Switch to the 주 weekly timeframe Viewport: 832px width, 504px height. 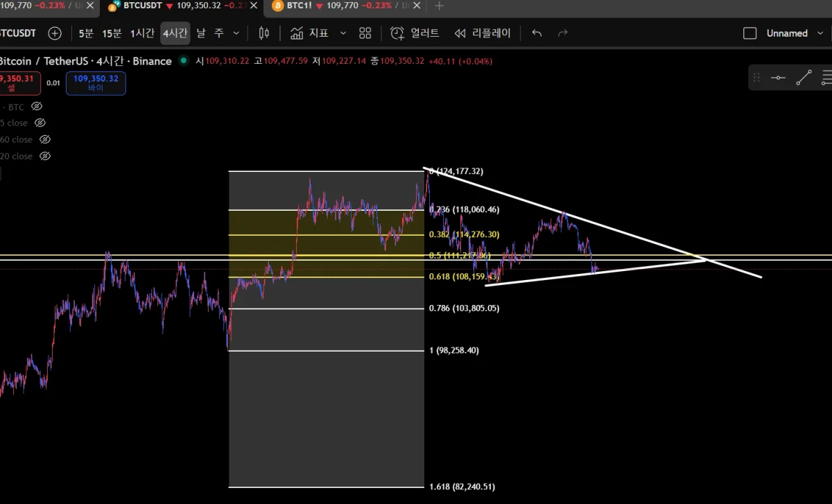[x=219, y=33]
